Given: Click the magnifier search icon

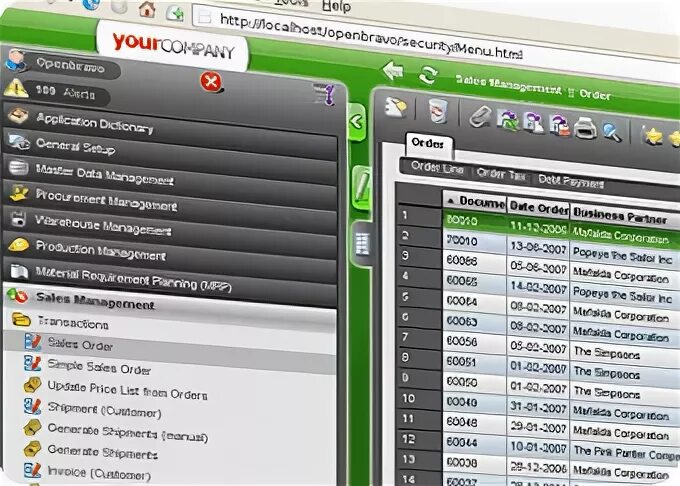Looking at the screenshot, I should 612,132.
